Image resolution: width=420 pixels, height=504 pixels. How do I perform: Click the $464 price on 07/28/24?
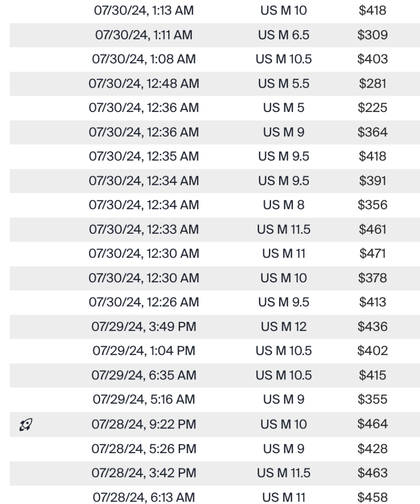tap(372, 424)
